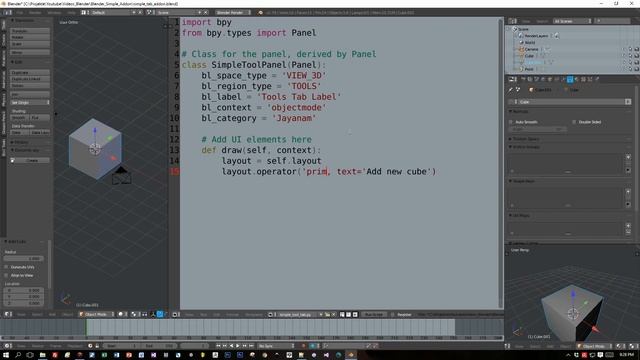
Task: Add a new vertex group with plus button
Action: tap(628, 157)
